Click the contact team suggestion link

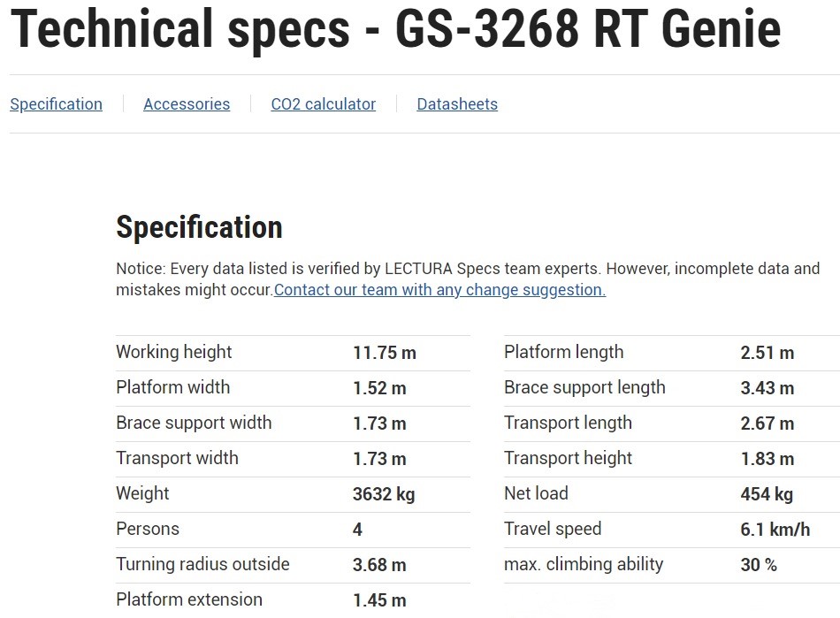(439, 289)
